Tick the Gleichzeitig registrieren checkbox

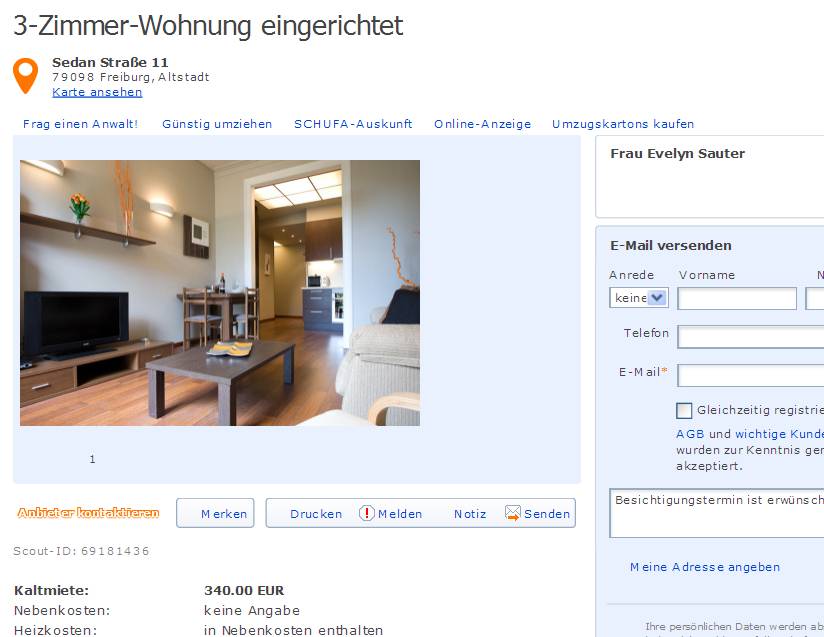[x=684, y=410]
